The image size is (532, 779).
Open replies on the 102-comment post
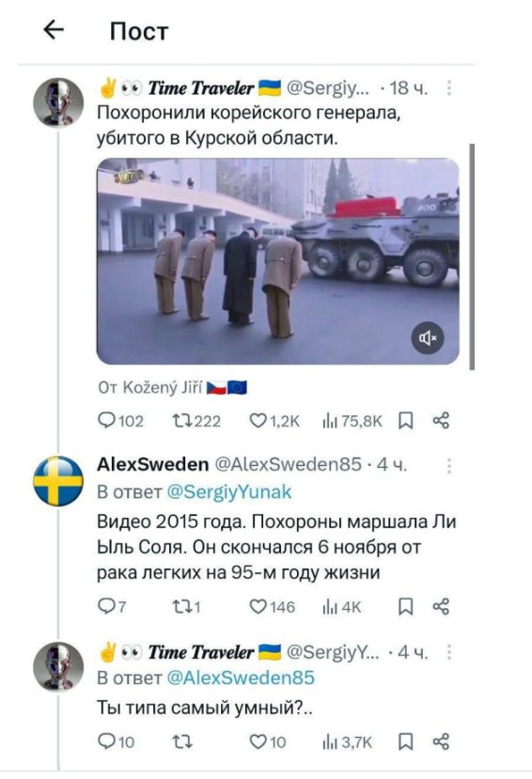point(120,421)
